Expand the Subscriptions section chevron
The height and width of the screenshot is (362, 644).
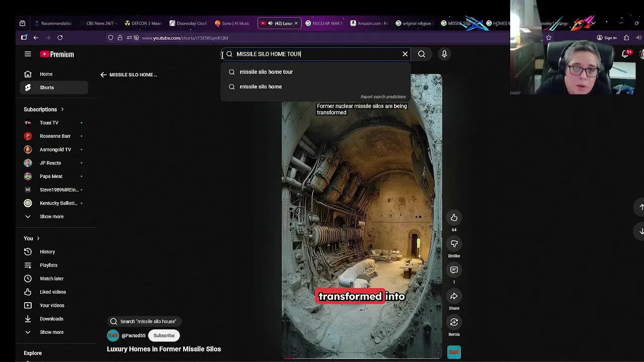coord(62,109)
